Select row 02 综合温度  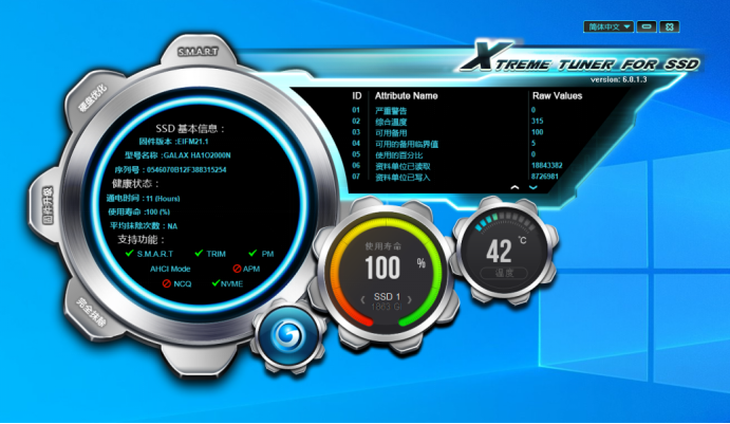click(x=456, y=121)
